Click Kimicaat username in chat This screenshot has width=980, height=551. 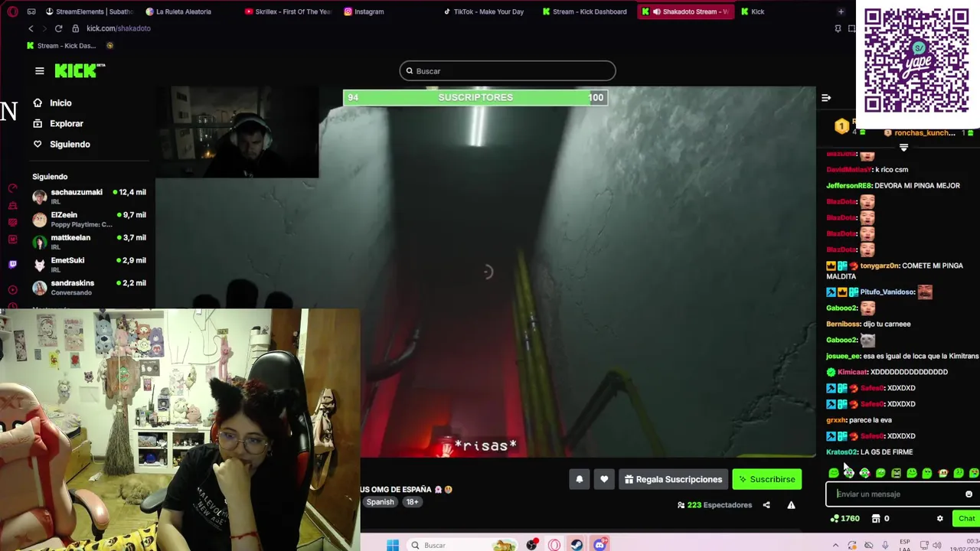(x=852, y=372)
